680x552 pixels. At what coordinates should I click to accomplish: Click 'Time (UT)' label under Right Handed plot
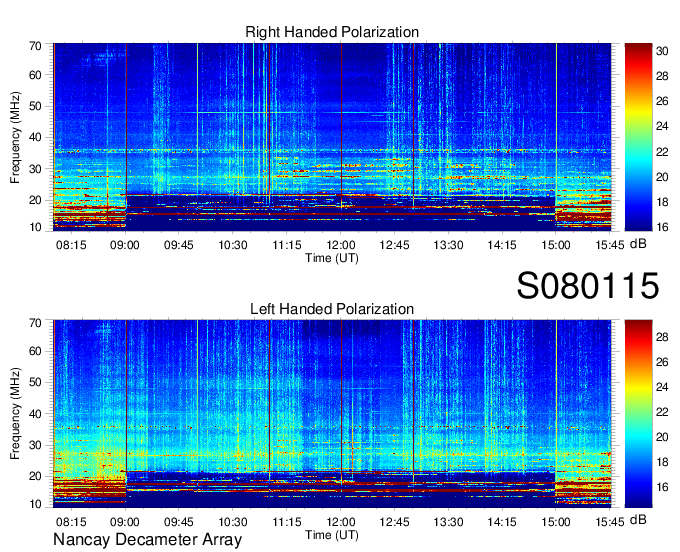coord(332,258)
